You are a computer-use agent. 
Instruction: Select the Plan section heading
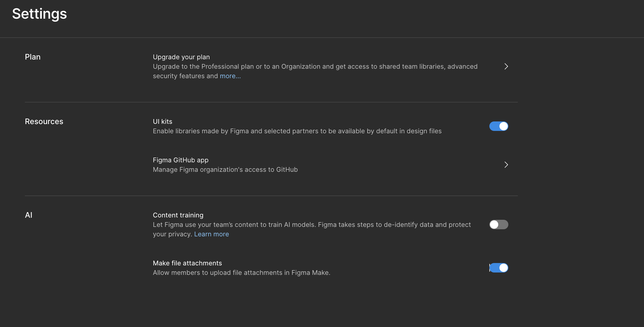coord(33,57)
